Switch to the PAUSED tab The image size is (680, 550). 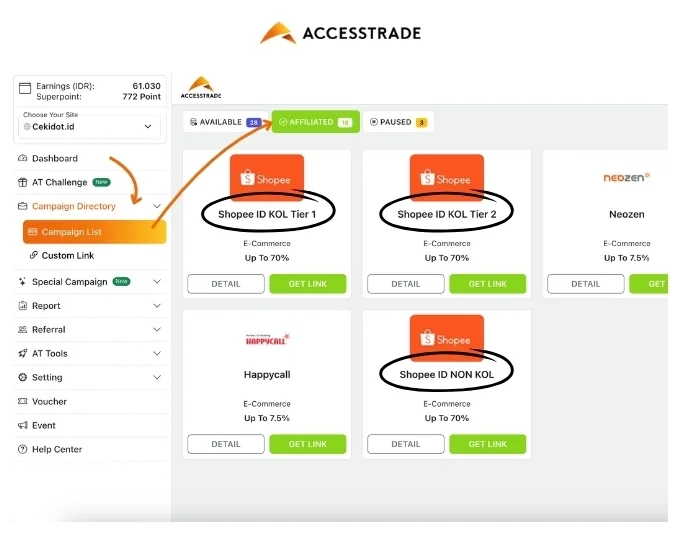click(399, 122)
